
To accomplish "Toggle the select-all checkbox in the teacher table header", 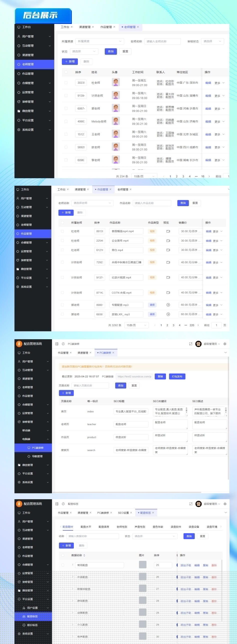I will pos(66,72).
